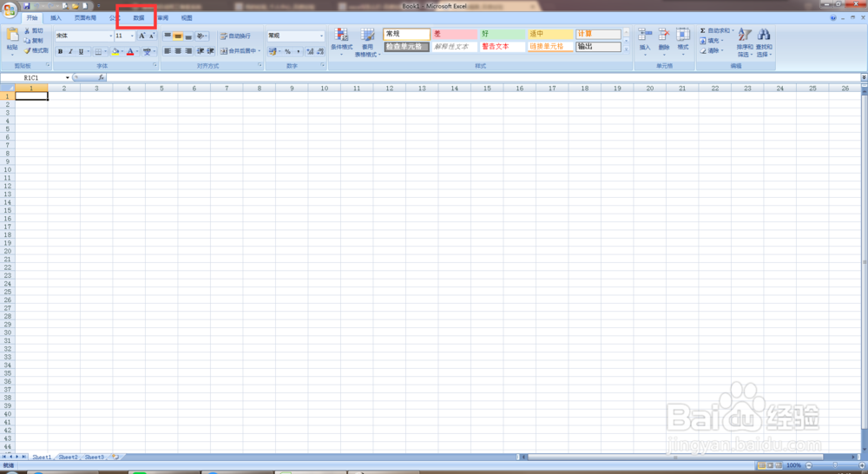
Task: Click the text orientation icon
Action: (201, 36)
